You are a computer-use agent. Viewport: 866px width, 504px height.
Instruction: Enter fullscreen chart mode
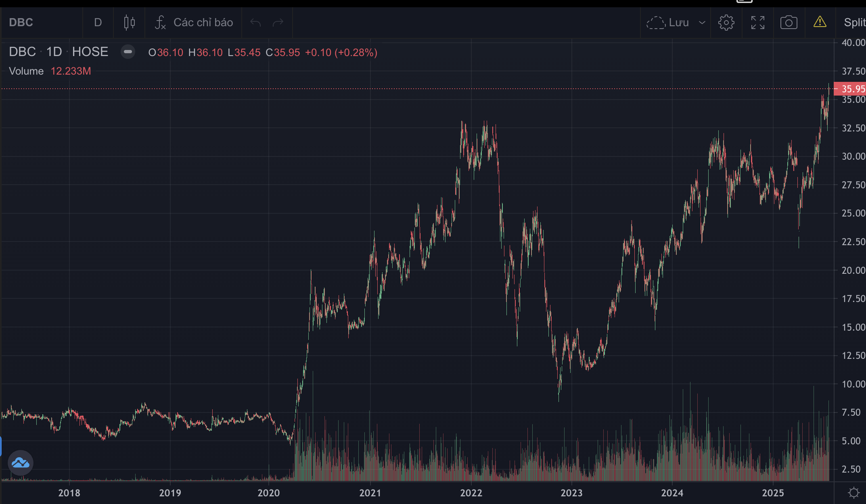tap(758, 23)
